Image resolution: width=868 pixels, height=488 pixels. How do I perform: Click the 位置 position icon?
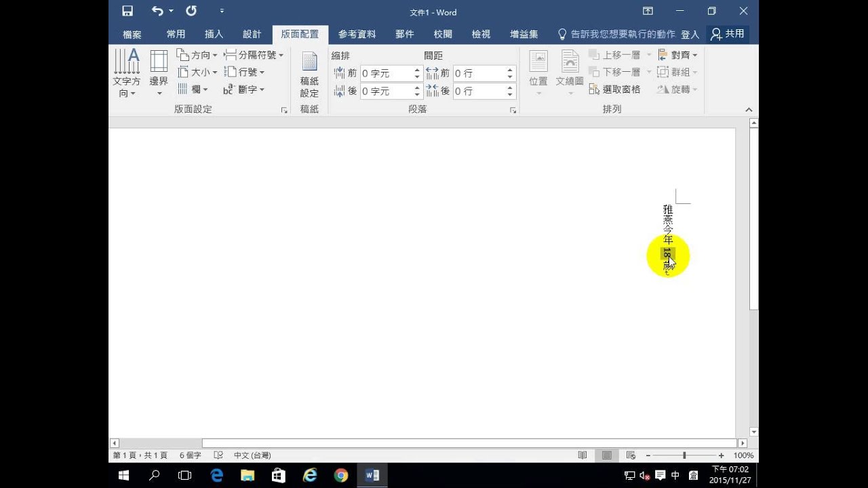click(x=538, y=61)
